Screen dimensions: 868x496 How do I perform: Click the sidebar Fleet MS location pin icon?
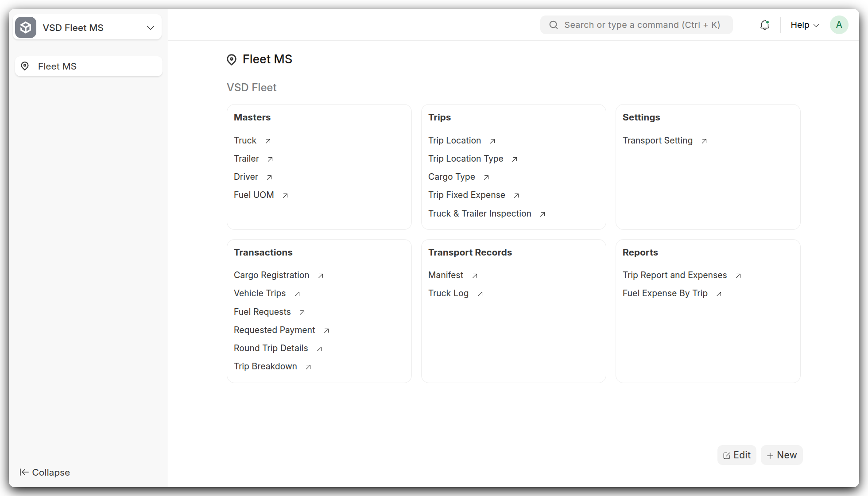point(25,66)
